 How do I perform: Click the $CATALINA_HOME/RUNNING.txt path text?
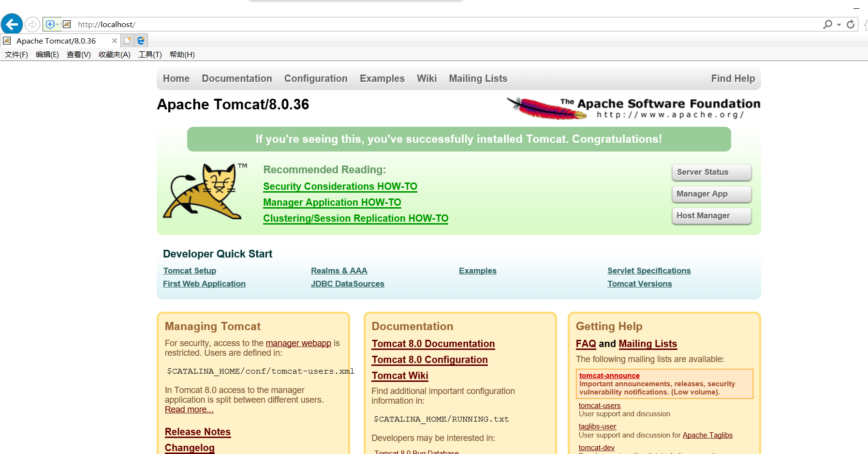[441, 419]
